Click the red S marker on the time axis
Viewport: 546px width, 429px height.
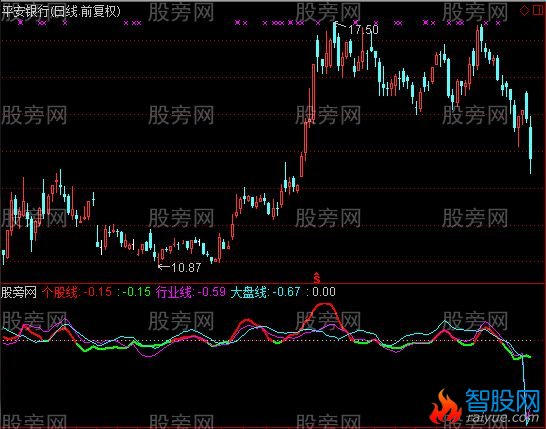pos(317,278)
